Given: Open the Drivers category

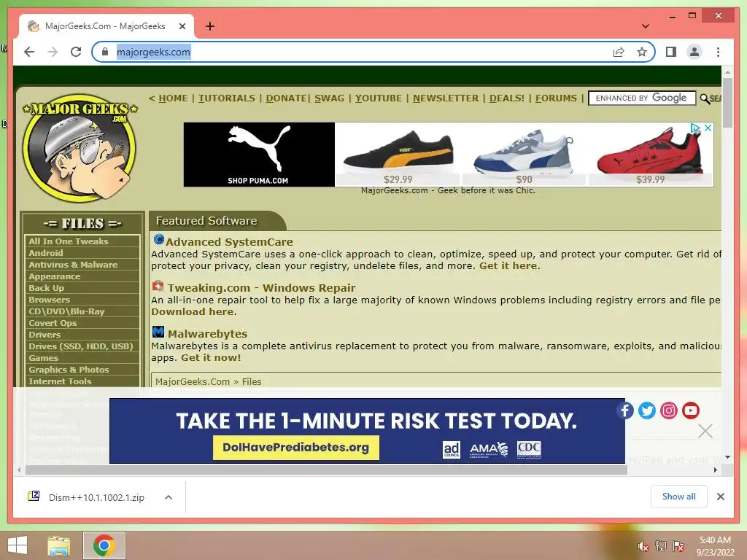Looking at the screenshot, I should 44,335.
